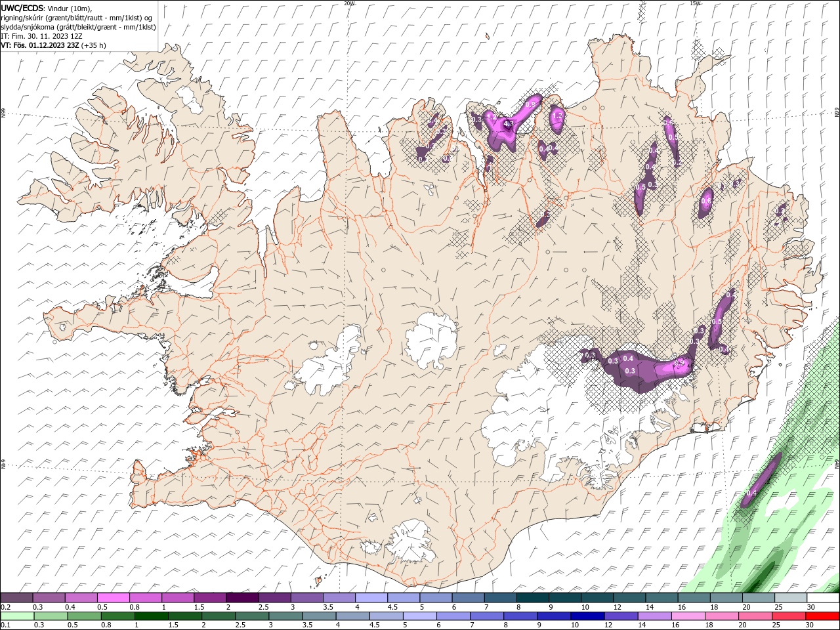840x630 pixels.
Task: Click the light gray 25–30 swatch in the upper legend
Action: pos(791,598)
